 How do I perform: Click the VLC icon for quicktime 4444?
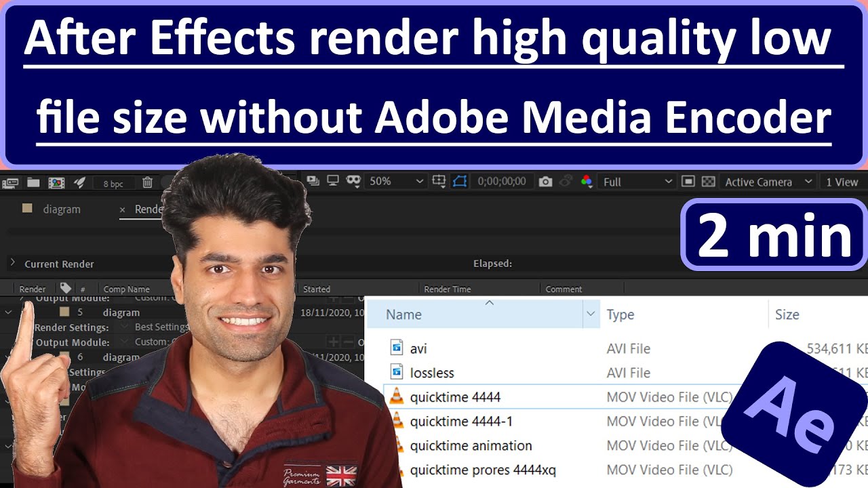[397, 397]
